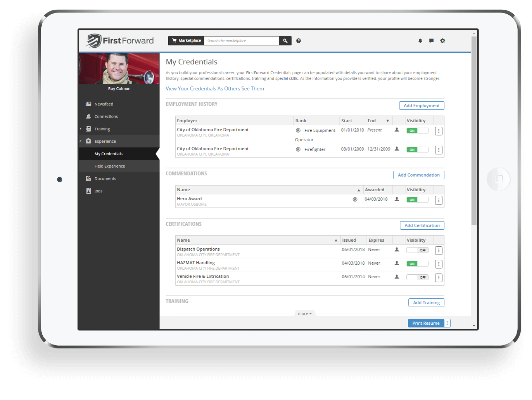The image size is (532, 400).
Task: Click the help question mark icon
Action: point(299,41)
